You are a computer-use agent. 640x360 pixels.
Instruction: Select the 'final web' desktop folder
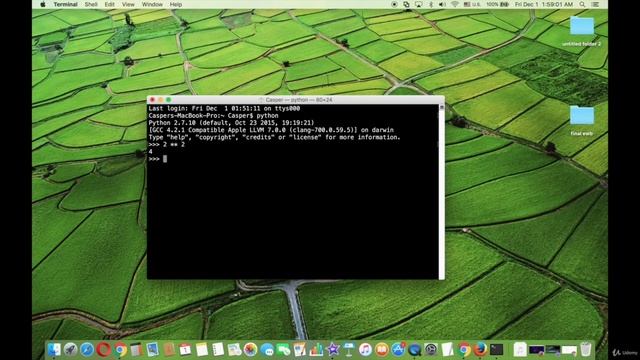pos(582,121)
